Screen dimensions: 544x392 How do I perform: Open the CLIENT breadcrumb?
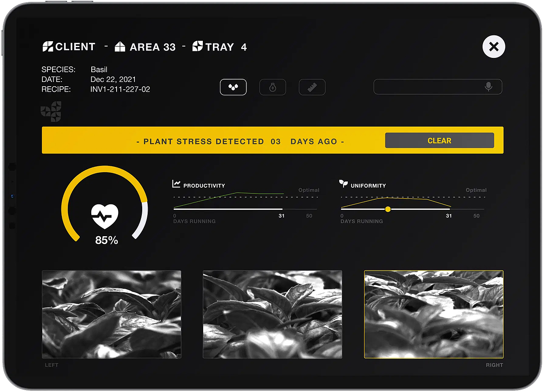coord(75,47)
